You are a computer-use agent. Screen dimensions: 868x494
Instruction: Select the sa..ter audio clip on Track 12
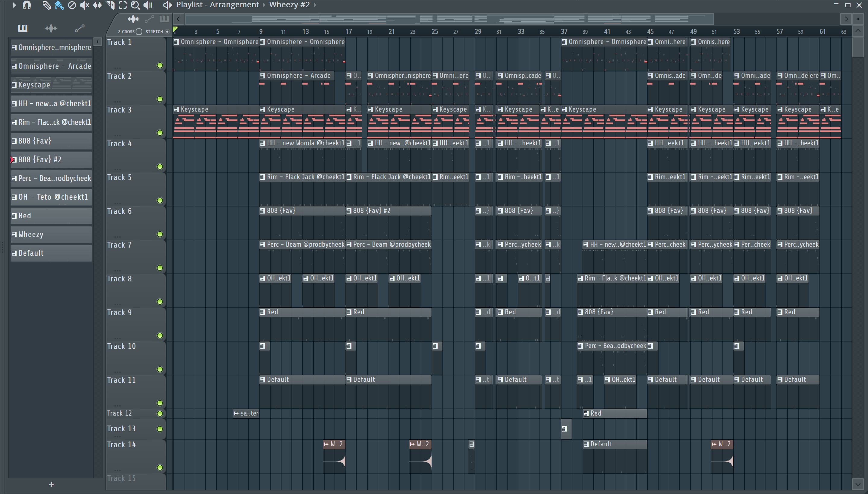click(x=246, y=413)
